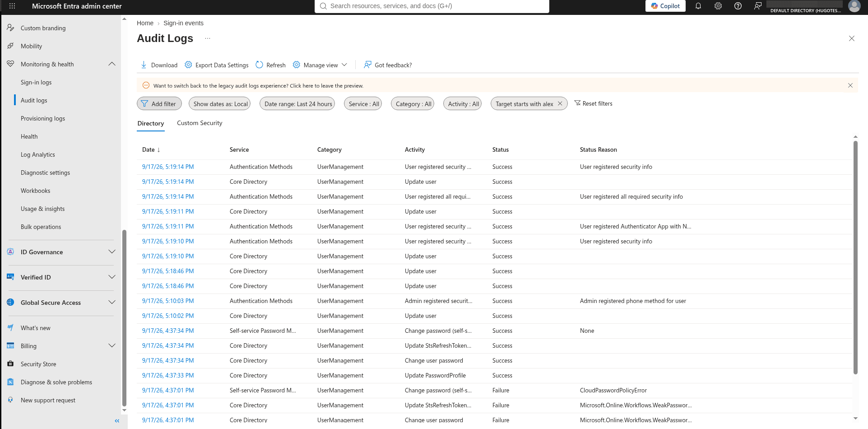Click the feedback person icon in header
The width and height of the screenshot is (868, 429).
(757, 6)
